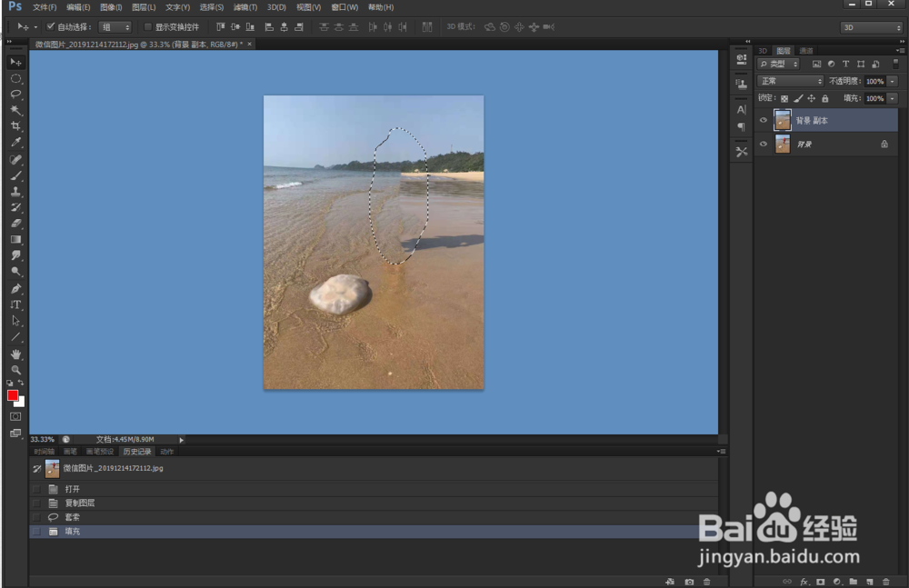This screenshot has height=588, width=909.
Task: Open the Character panel icon
Action: click(x=742, y=110)
